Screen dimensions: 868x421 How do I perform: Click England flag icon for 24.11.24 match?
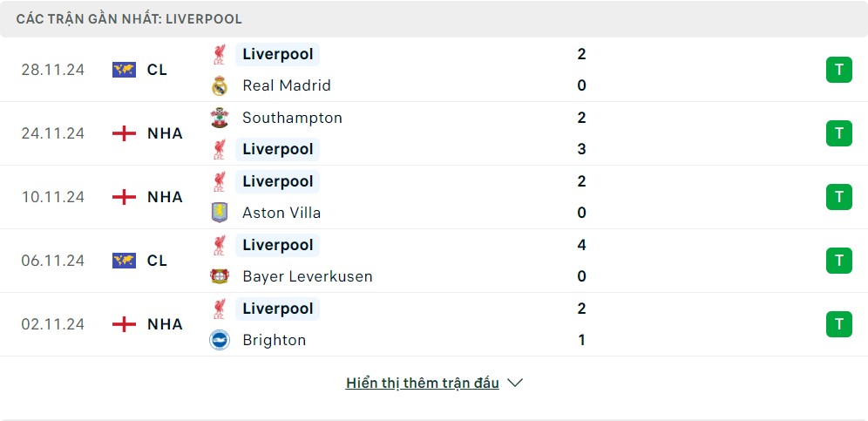point(125,133)
